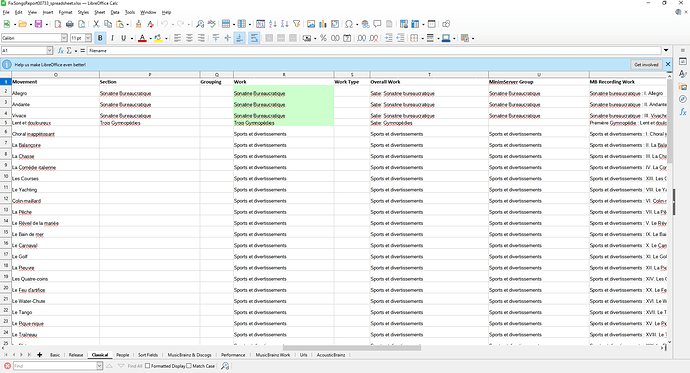This screenshot has height=373, width=690.
Task: Click the Insert Image icon
Action: coord(311,24)
